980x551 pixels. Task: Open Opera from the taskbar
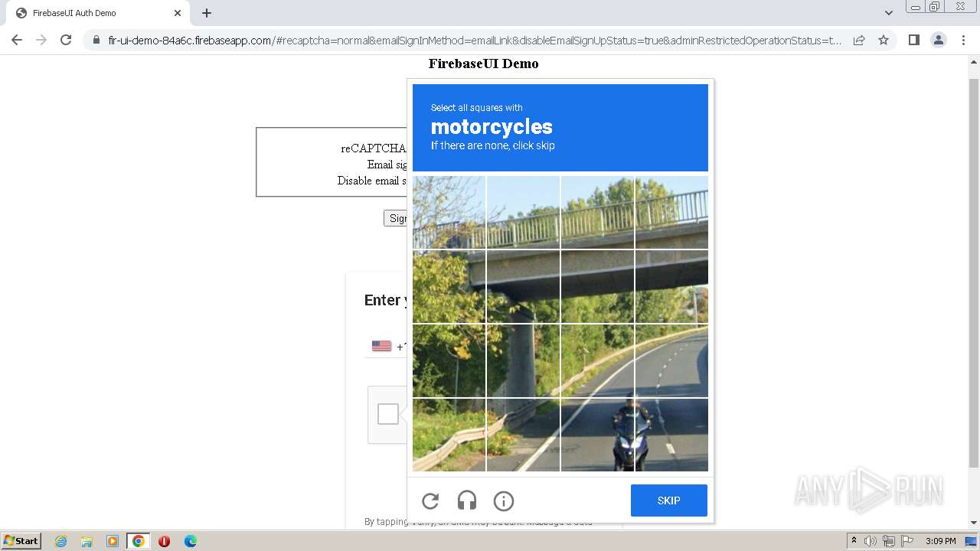(164, 541)
